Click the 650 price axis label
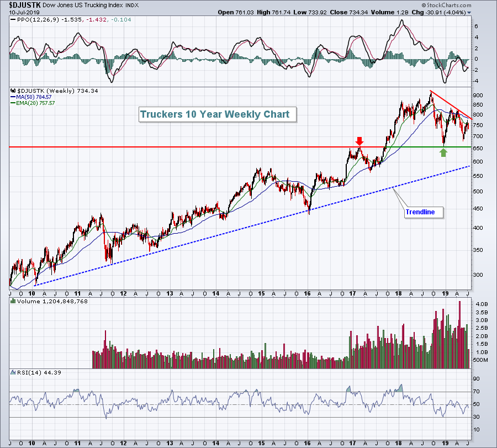Viewport: 497px width, 448px height. tap(478, 149)
